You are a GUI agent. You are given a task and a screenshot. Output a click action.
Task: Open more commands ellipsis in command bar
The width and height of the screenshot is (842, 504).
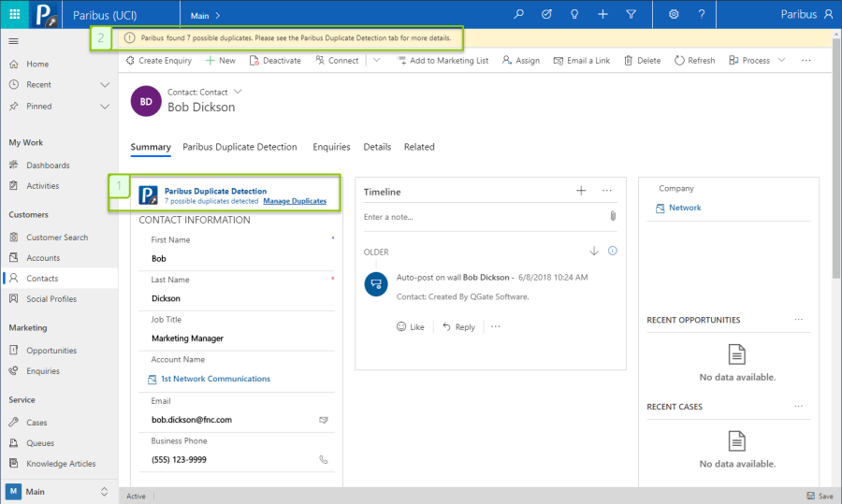tap(806, 61)
